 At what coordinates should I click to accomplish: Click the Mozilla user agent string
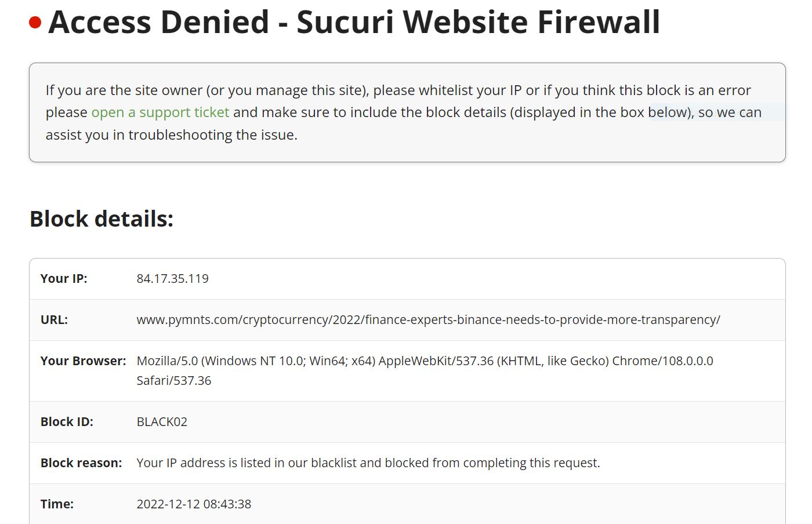tap(425, 370)
